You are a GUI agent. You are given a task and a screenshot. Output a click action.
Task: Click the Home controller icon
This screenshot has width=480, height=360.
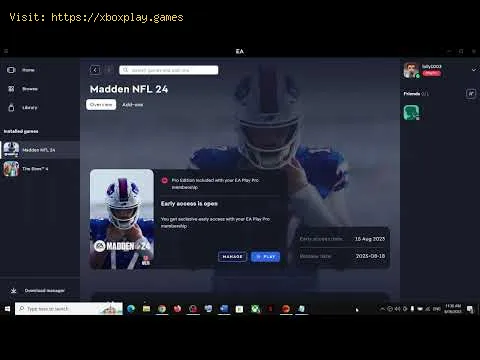[x=11, y=70]
